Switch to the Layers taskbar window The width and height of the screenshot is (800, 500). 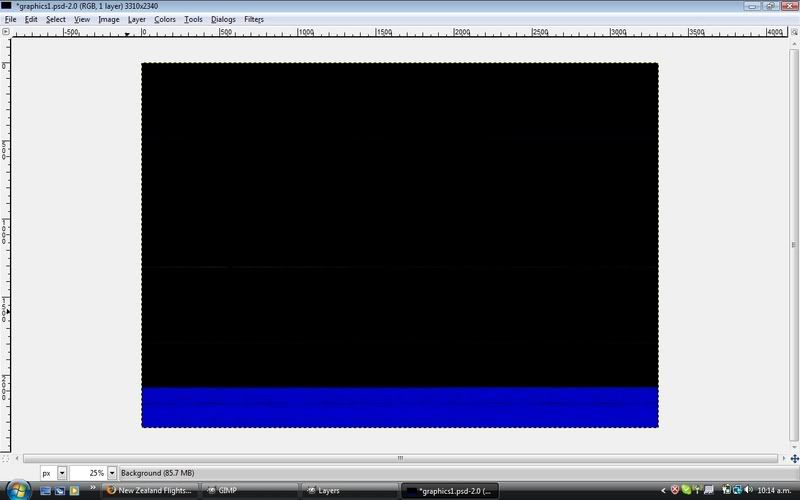coord(349,490)
